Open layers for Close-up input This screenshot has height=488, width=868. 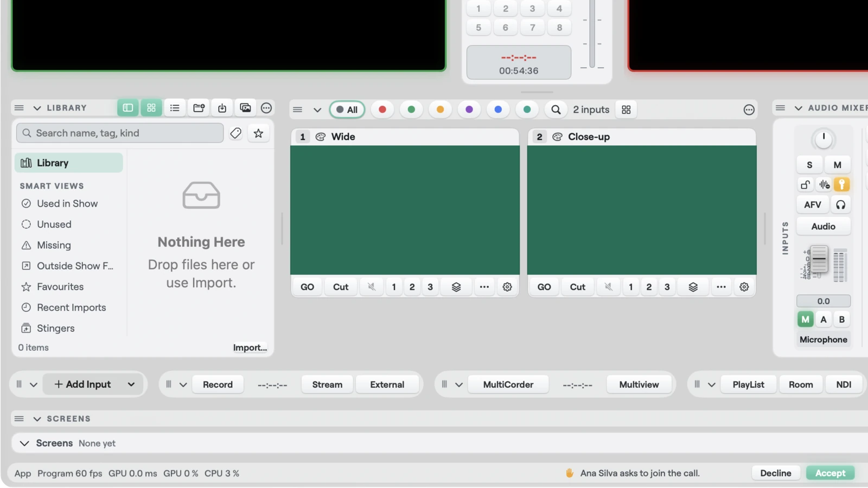693,287
